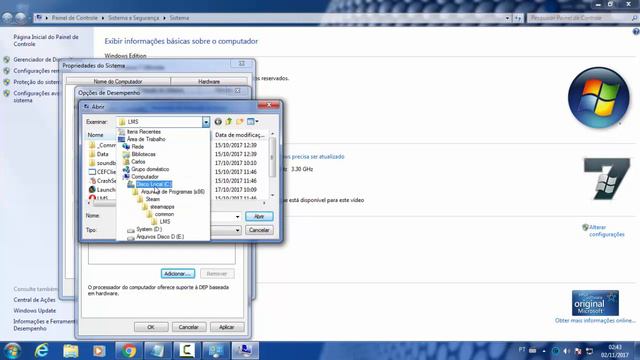Screen dimensions: 640x360
Task: Click the help question mark icon
Action: pyautogui.click(x=636, y=32)
